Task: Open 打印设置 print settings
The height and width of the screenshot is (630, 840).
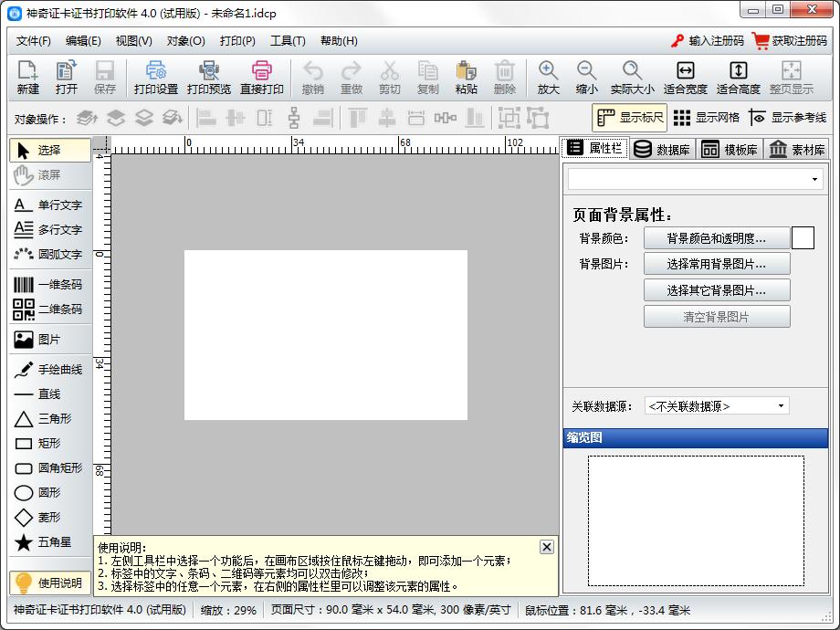Action: [156, 78]
